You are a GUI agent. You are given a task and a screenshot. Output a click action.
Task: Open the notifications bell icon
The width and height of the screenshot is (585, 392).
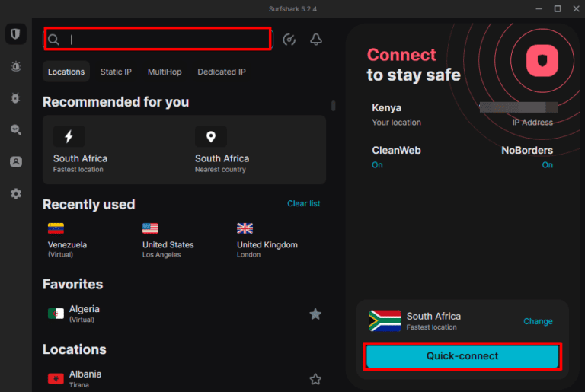(x=316, y=40)
